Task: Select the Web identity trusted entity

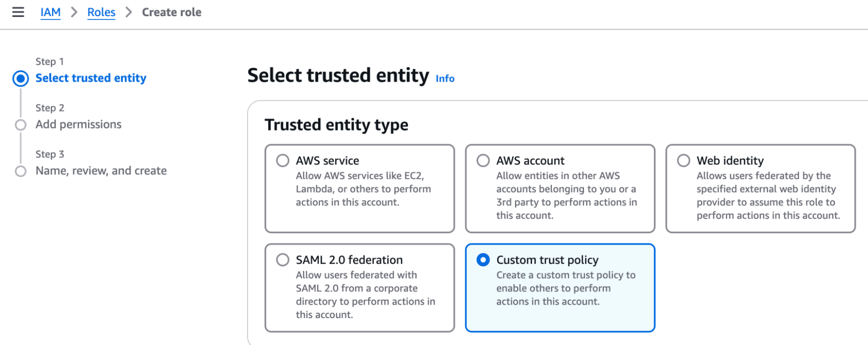Action: (x=683, y=160)
